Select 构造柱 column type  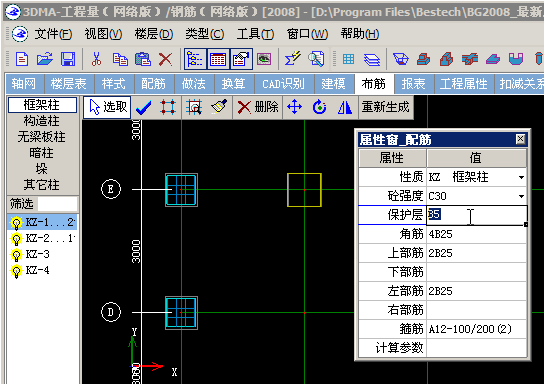coord(42,121)
